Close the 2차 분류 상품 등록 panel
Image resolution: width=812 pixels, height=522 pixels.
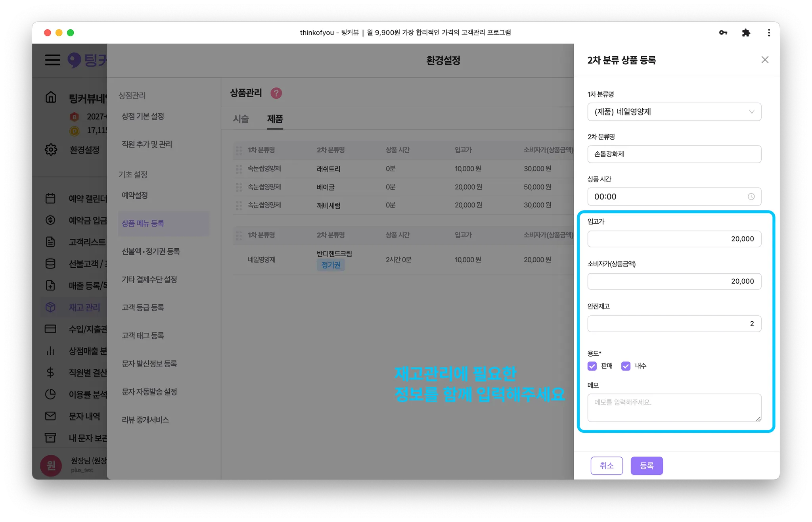(765, 60)
